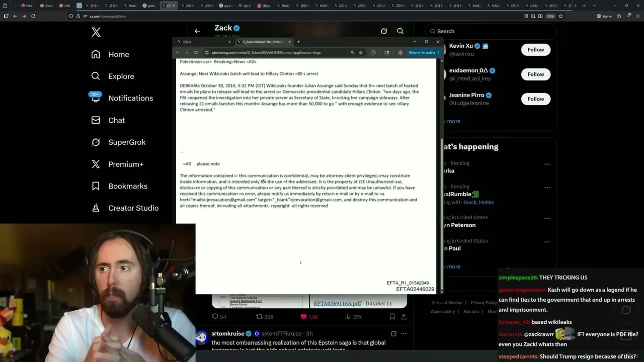Click the Explore magnifier icon

96,76
